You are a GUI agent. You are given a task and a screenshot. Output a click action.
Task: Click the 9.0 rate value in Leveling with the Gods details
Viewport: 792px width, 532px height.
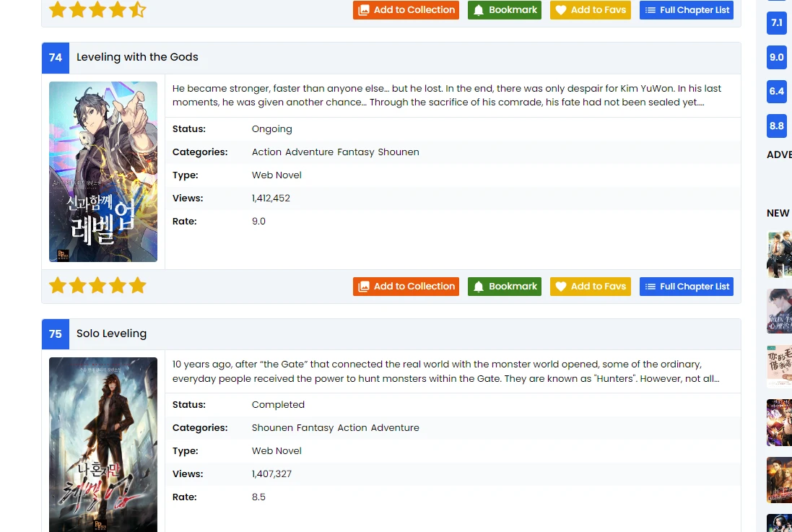[258, 222]
